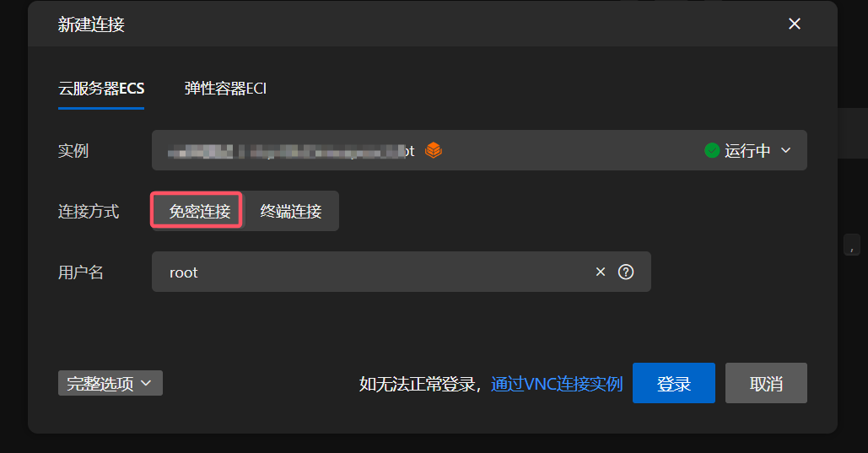Click the green 运行中 status check icon
Screen dimensions: 868x453
(712, 150)
